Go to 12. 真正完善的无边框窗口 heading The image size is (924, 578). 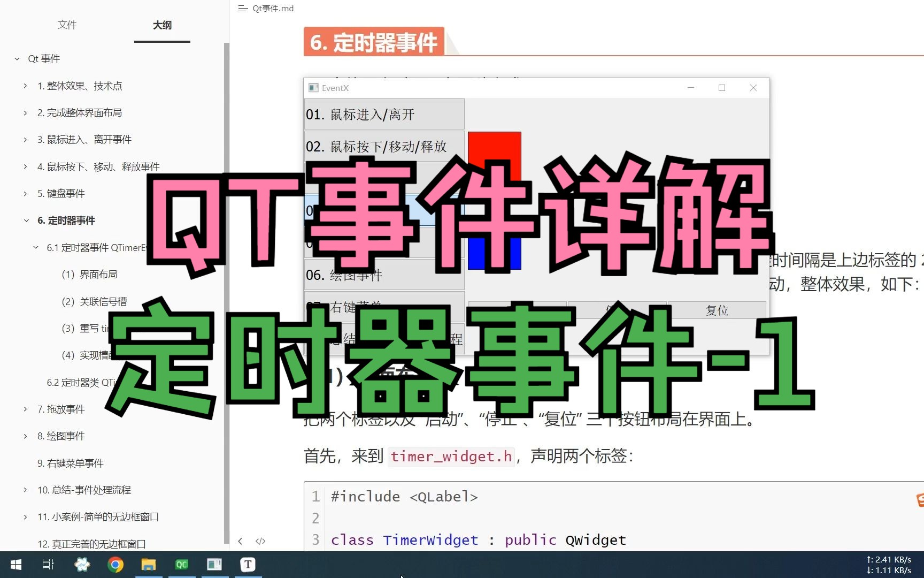pyautogui.click(x=91, y=544)
